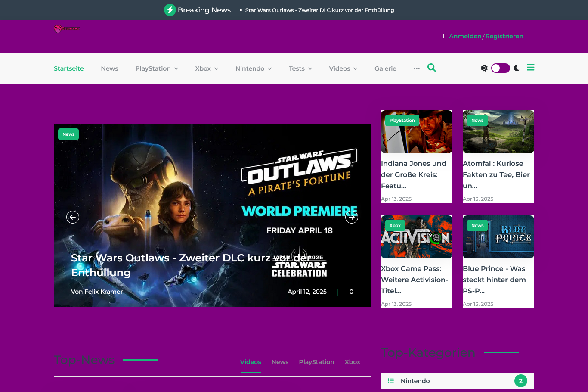The image size is (588, 392).
Task: Advance slider with next arrow
Action: pyautogui.click(x=352, y=217)
